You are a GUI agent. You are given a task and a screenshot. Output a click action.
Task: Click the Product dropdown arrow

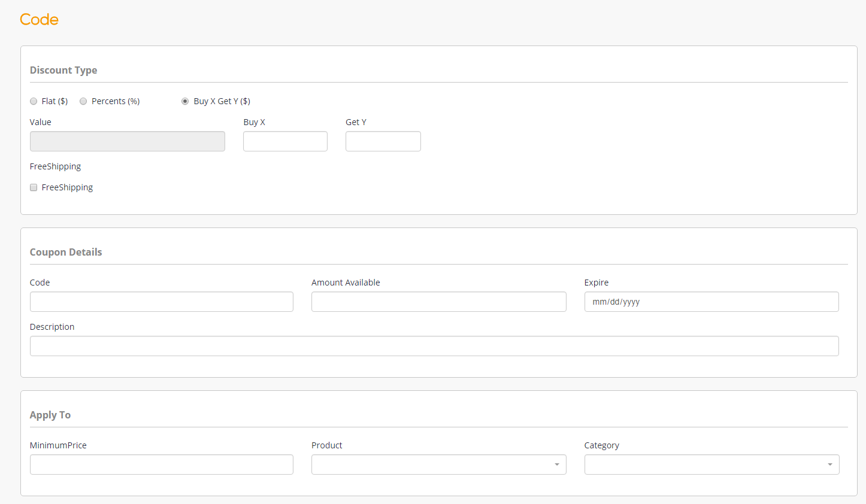(557, 464)
